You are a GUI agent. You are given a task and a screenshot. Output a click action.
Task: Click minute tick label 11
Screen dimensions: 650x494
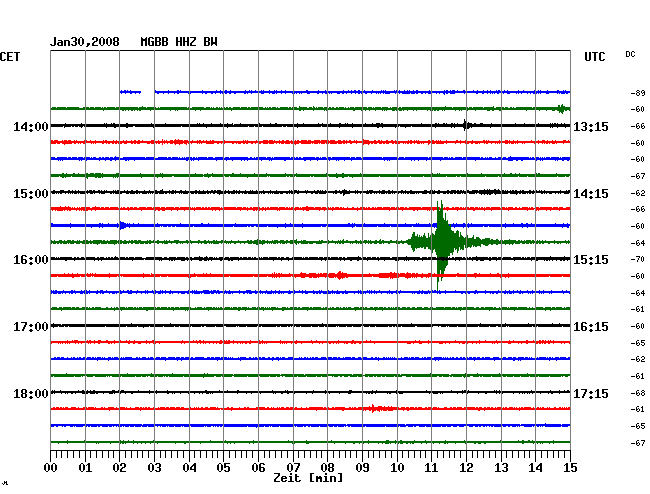coord(431,468)
